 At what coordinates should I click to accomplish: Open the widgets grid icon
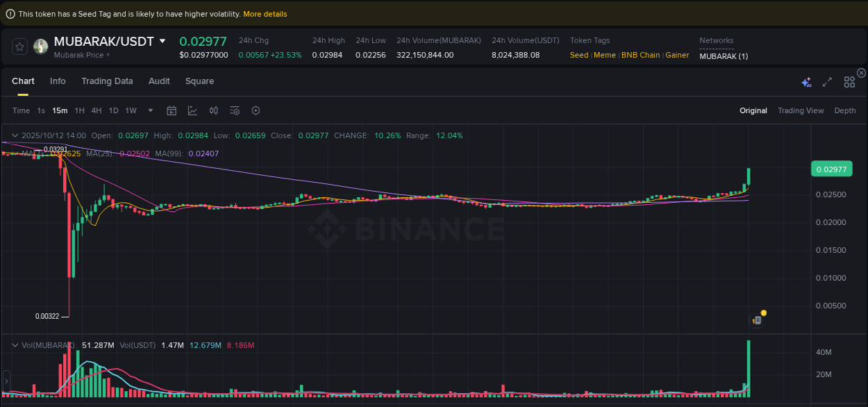849,81
